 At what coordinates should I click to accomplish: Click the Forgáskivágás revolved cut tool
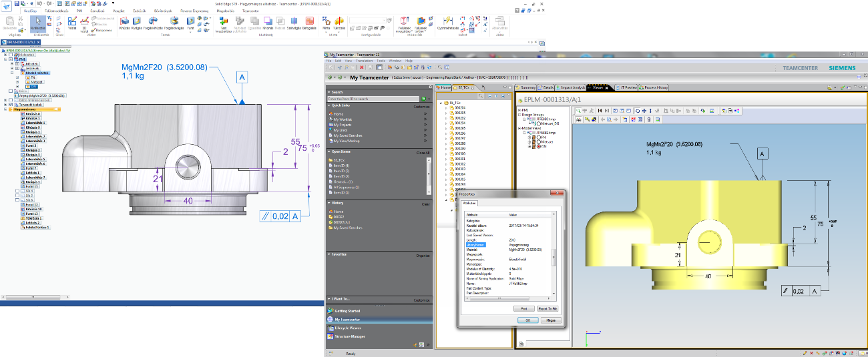(x=174, y=23)
